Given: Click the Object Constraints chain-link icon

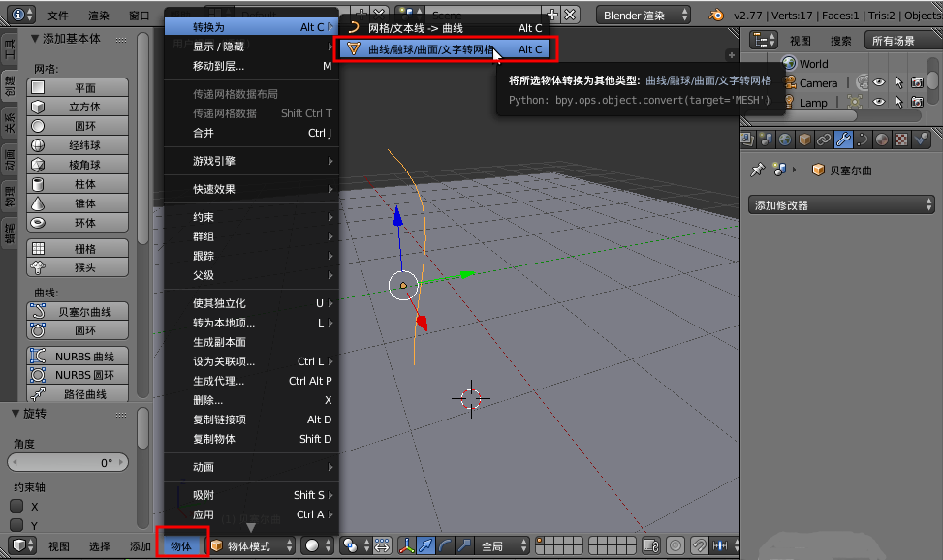Looking at the screenshot, I should click(x=824, y=140).
